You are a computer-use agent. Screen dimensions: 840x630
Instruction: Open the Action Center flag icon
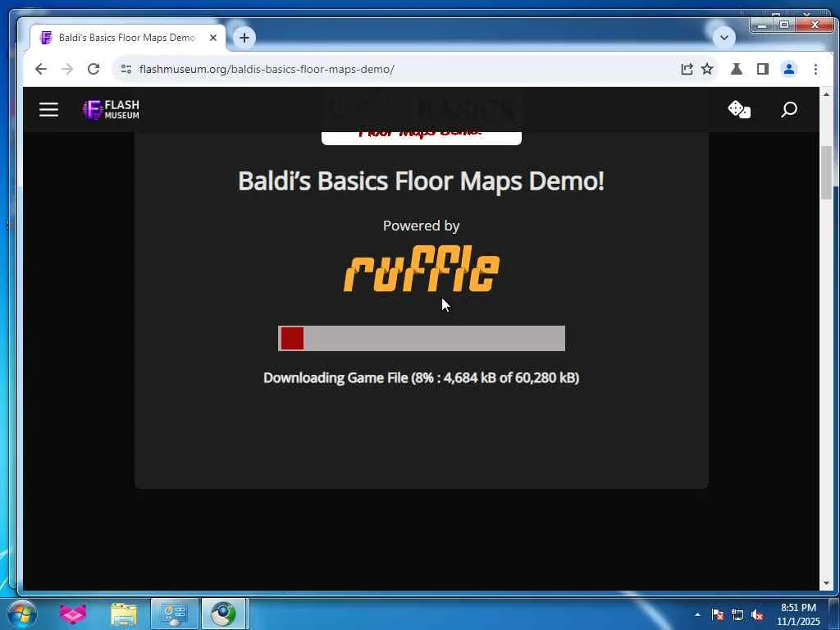coord(718,614)
